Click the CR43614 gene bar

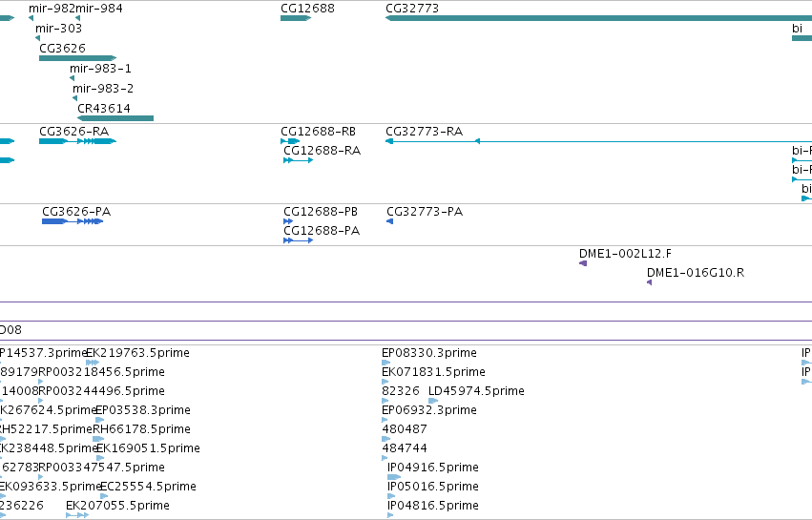(115, 118)
